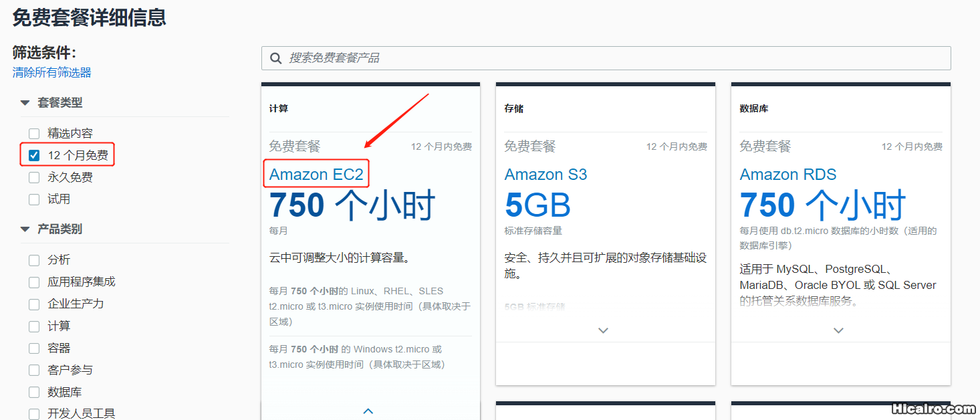
Task: Collapse the 套餐类型 filter section
Action: 25,102
